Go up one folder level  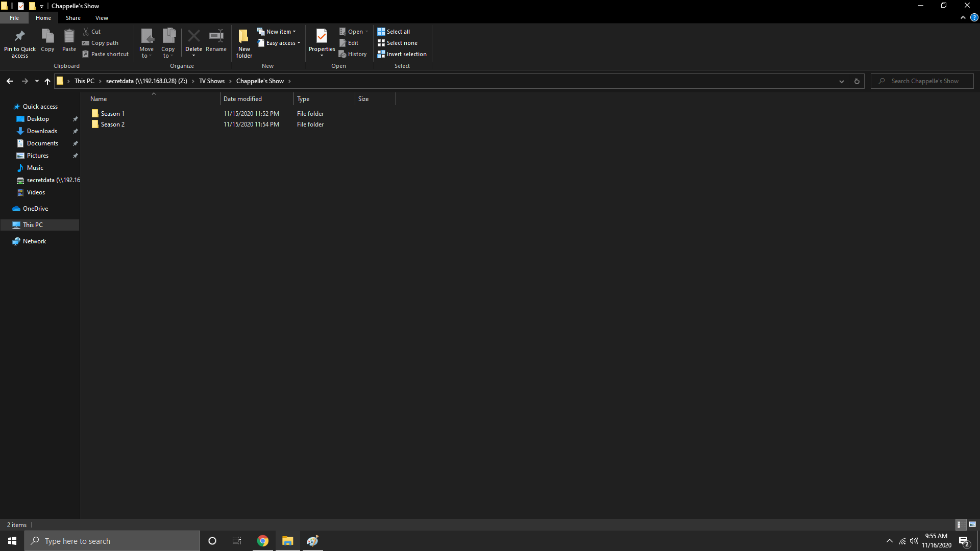(x=47, y=81)
